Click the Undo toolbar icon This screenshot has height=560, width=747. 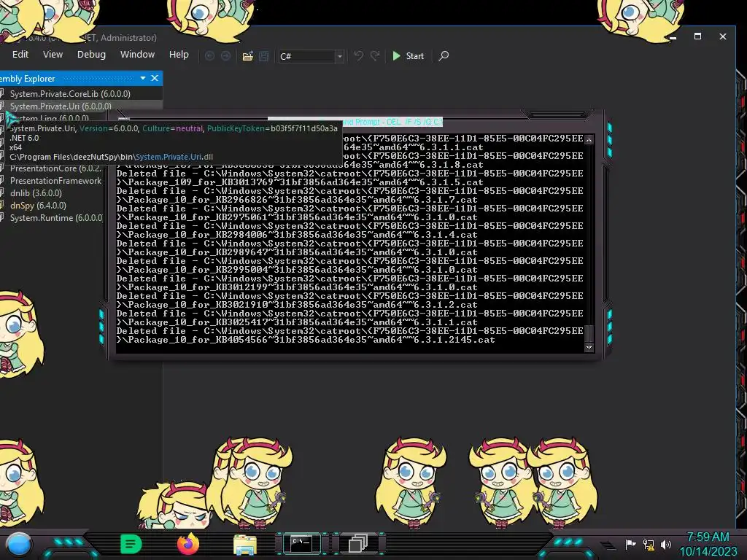coord(359,56)
